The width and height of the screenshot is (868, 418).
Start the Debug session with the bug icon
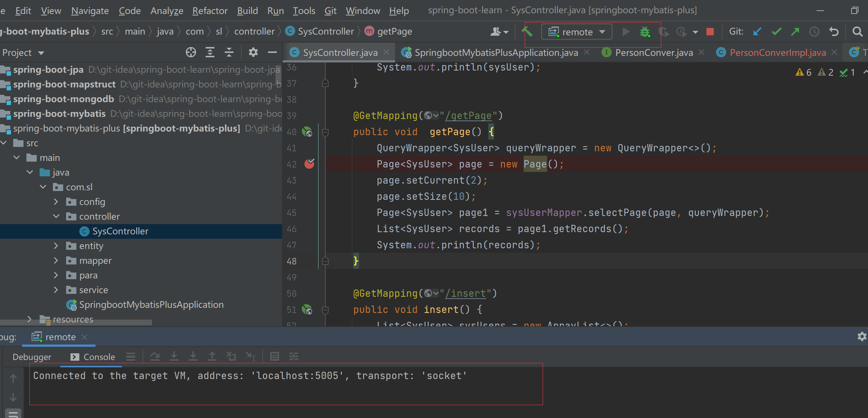click(645, 32)
